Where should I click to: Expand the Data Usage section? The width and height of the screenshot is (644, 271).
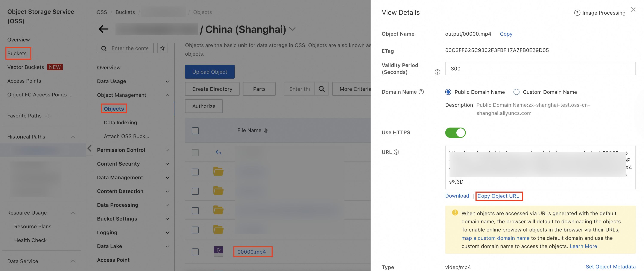(167, 82)
